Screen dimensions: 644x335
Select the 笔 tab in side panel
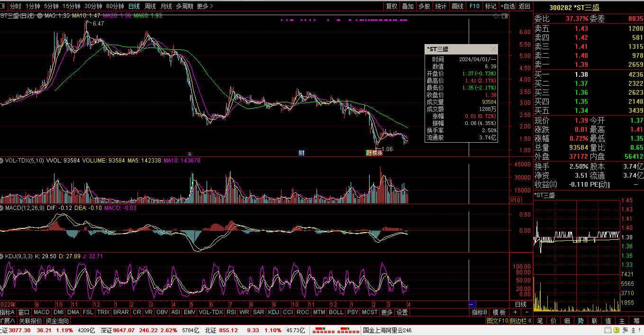coord(540,321)
